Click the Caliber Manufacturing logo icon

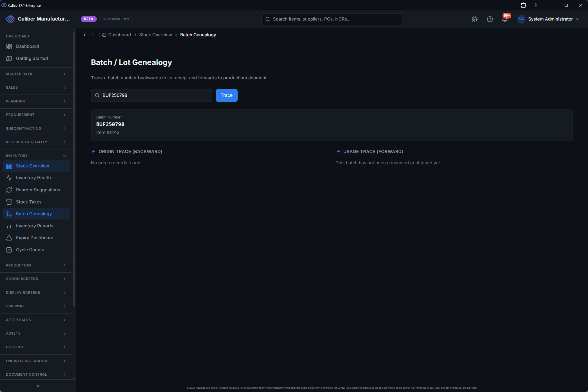(10, 19)
